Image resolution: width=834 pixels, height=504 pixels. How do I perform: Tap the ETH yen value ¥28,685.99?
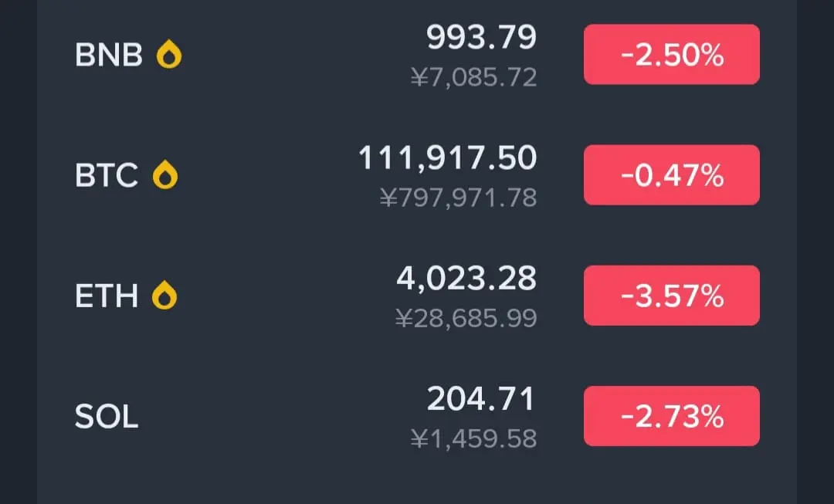click(x=466, y=319)
